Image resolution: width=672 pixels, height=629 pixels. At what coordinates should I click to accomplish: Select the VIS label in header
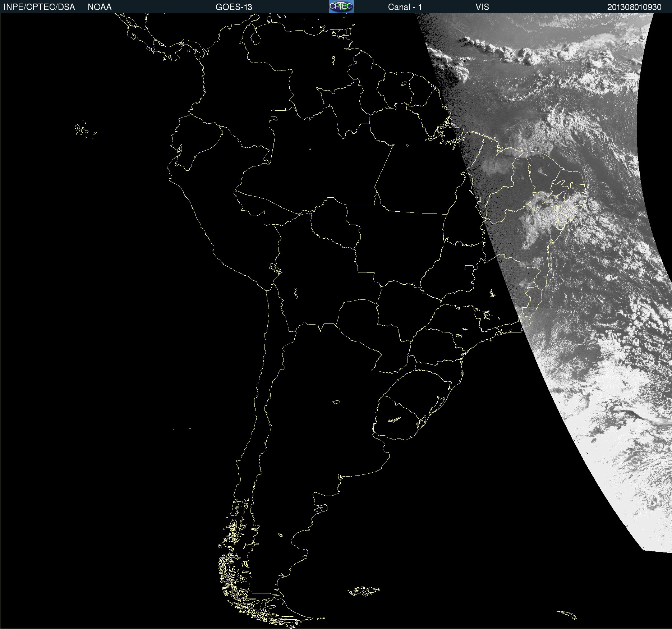[x=482, y=7]
